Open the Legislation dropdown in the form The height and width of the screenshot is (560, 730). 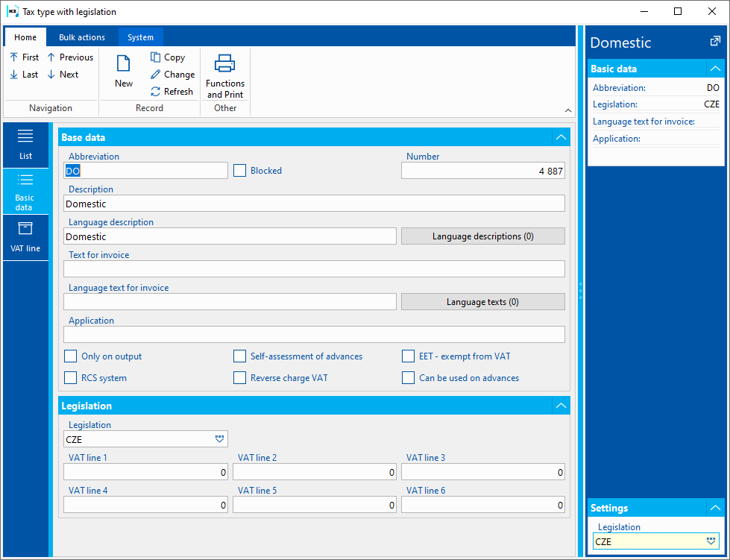click(219, 439)
